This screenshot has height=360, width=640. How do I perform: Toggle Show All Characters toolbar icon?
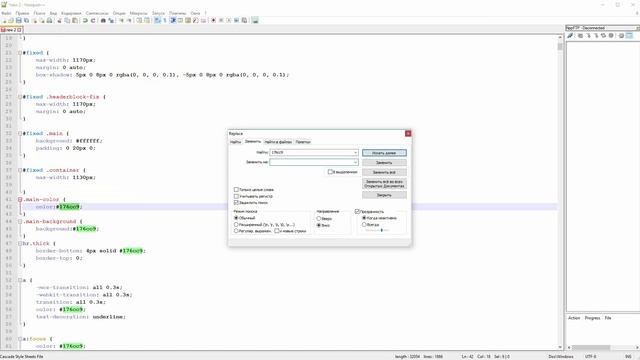(x=165, y=20)
